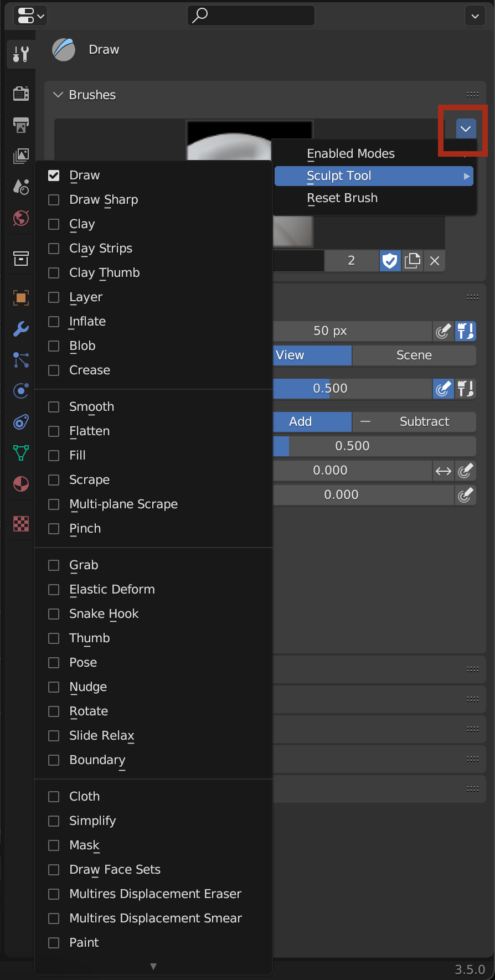Uncheck the Draw sculpt tool
Screen dimensions: 495x980
click(54, 176)
